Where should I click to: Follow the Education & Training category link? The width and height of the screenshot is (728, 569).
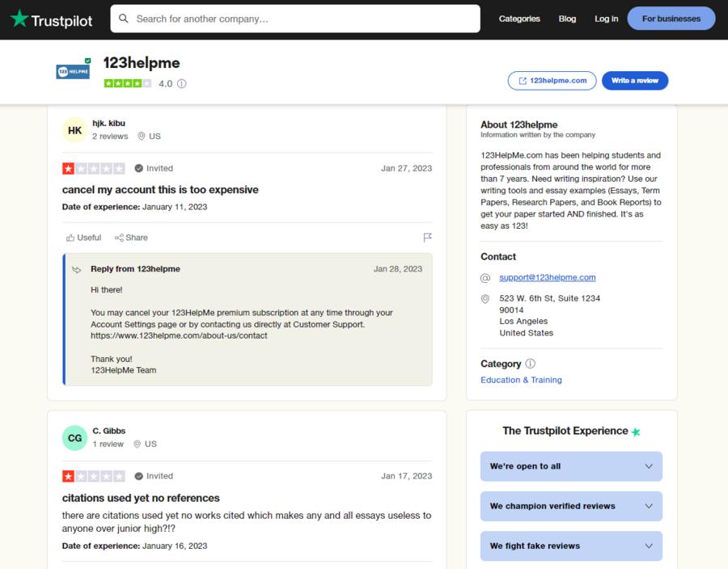pos(521,379)
